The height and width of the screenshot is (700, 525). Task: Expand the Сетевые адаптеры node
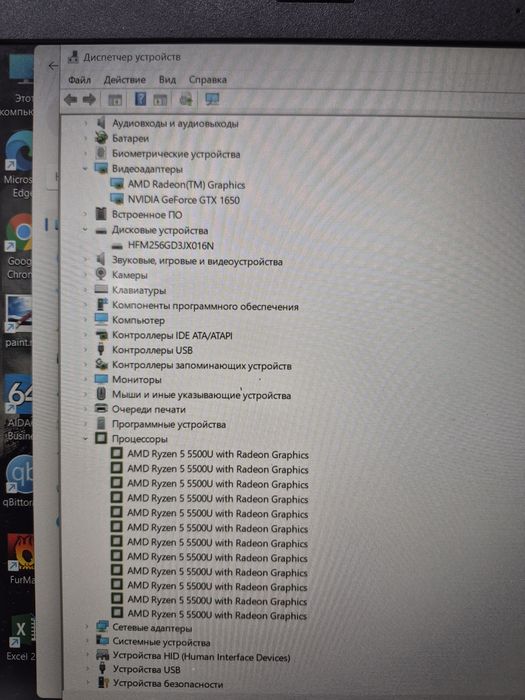click(x=87, y=628)
